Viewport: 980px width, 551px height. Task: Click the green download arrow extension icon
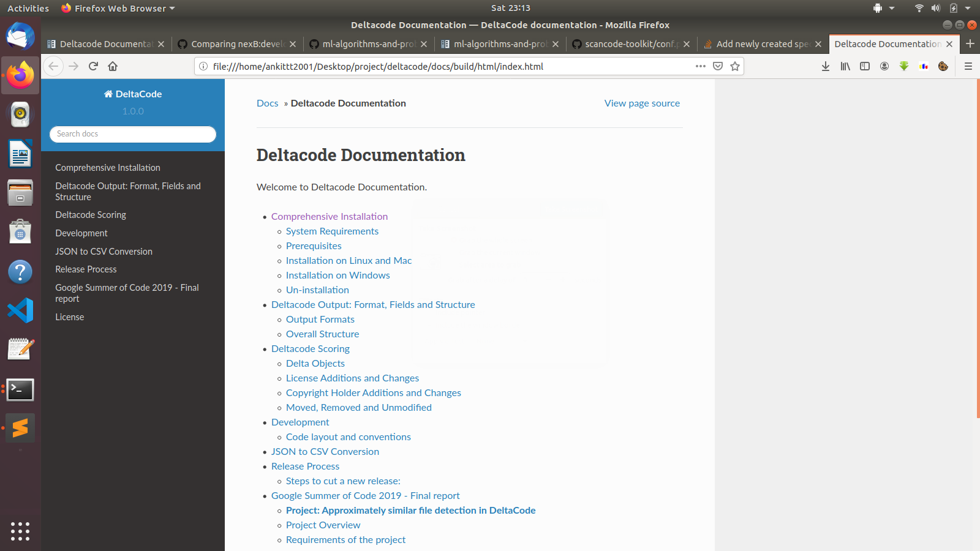pos(904,66)
